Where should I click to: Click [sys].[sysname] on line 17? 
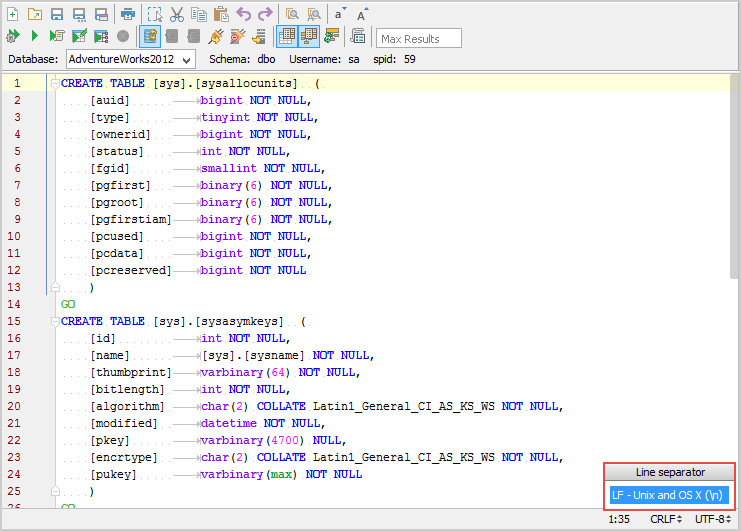[x=253, y=356]
